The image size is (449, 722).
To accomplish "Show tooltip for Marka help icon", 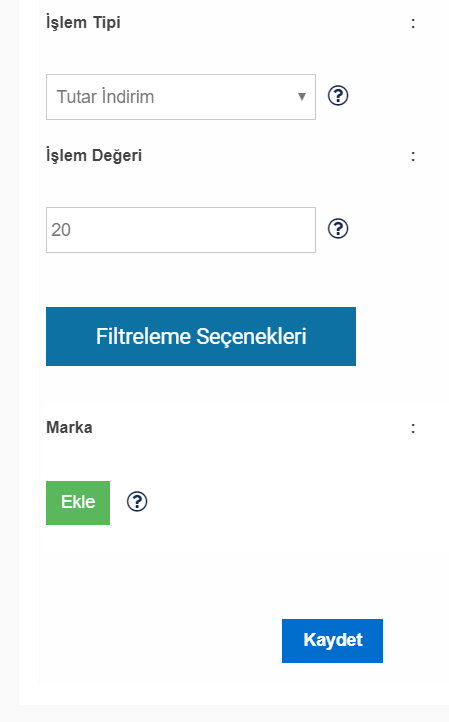I will 137,501.
